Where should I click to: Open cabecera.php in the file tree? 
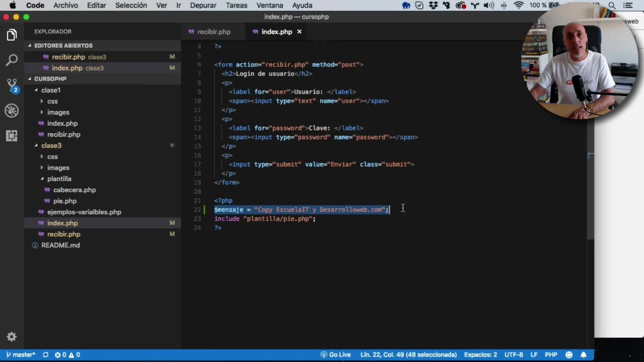(x=74, y=190)
